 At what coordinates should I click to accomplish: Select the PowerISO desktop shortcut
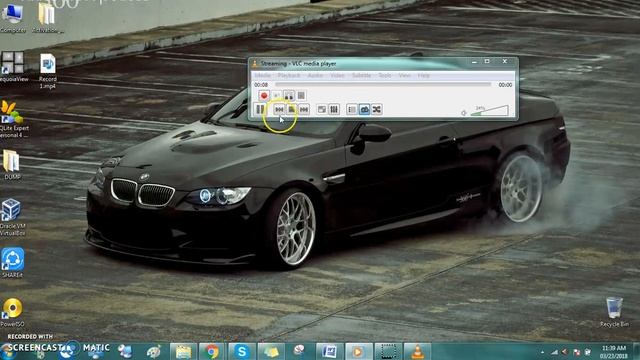pyautogui.click(x=12, y=313)
